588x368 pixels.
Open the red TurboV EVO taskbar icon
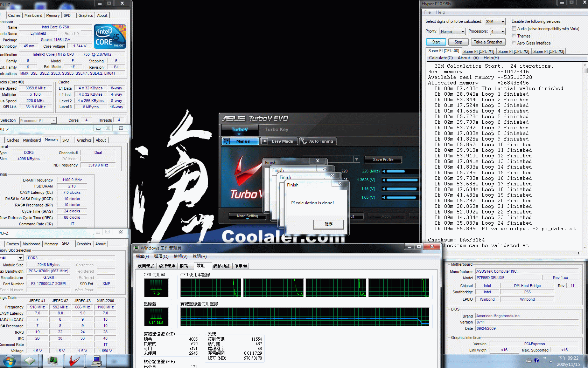point(75,361)
